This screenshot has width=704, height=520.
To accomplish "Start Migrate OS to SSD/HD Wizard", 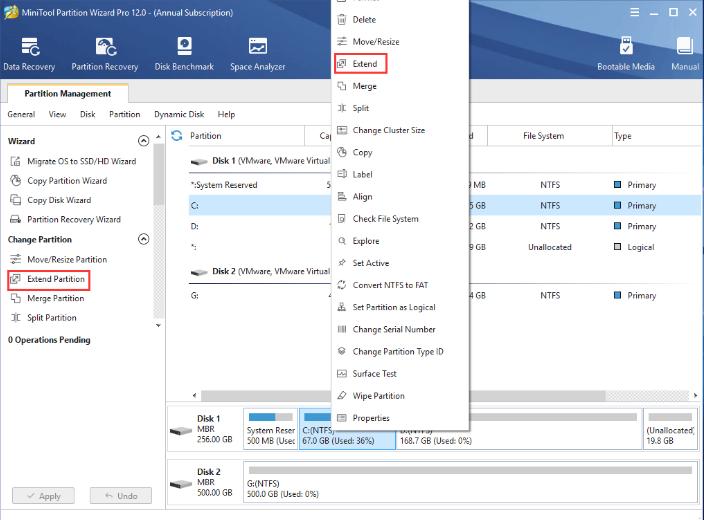I will tap(73, 161).
